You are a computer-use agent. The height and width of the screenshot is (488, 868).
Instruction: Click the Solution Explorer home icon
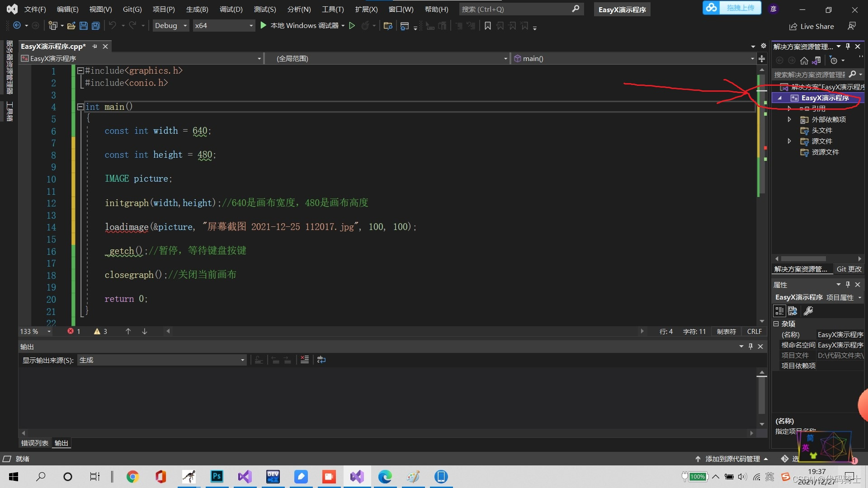[804, 61]
